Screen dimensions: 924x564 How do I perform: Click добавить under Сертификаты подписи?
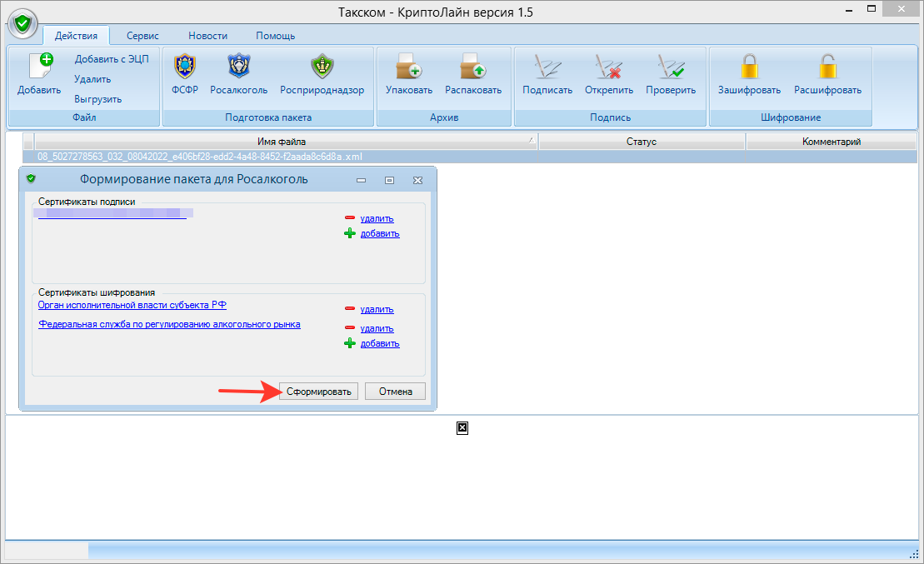coord(380,233)
